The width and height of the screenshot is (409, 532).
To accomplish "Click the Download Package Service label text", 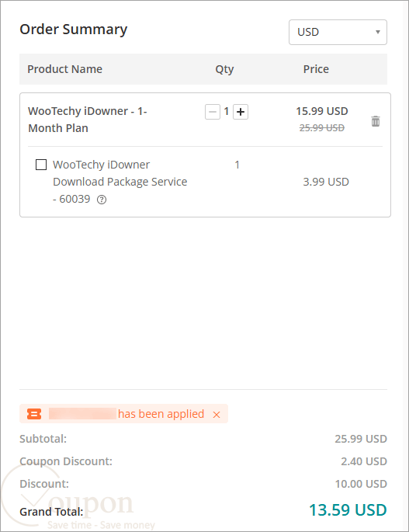I will pyautogui.click(x=120, y=182).
